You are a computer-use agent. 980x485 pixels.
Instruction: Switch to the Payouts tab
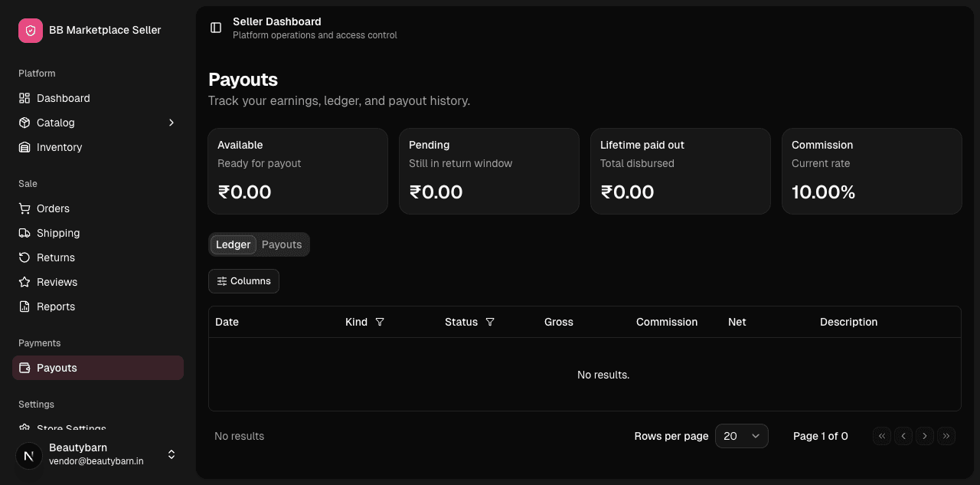[282, 244]
